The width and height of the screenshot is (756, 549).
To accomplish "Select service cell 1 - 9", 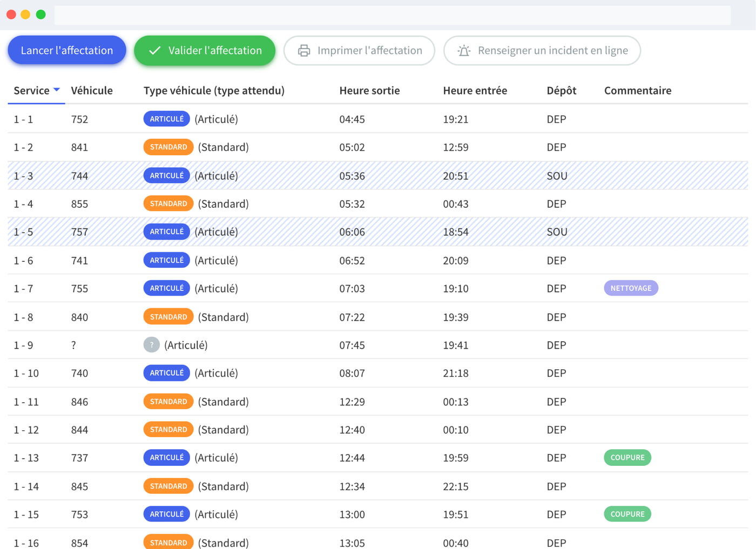I will (x=23, y=345).
